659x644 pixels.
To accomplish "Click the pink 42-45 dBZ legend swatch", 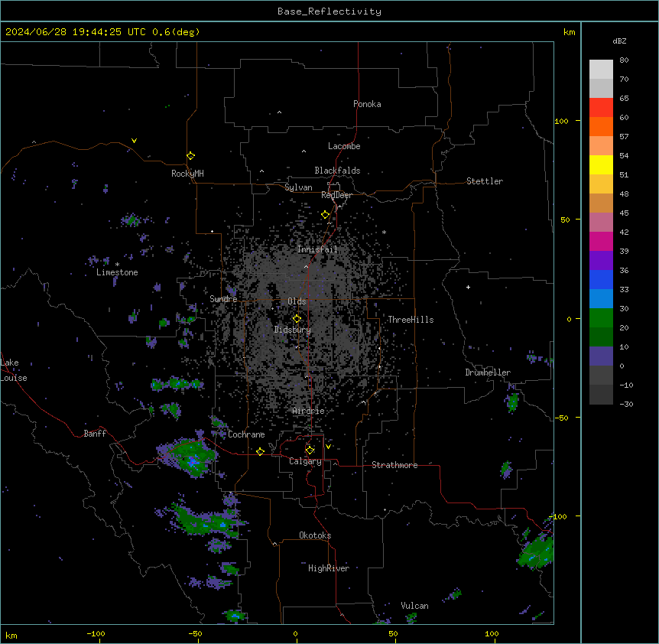I will tap(601, 222).
